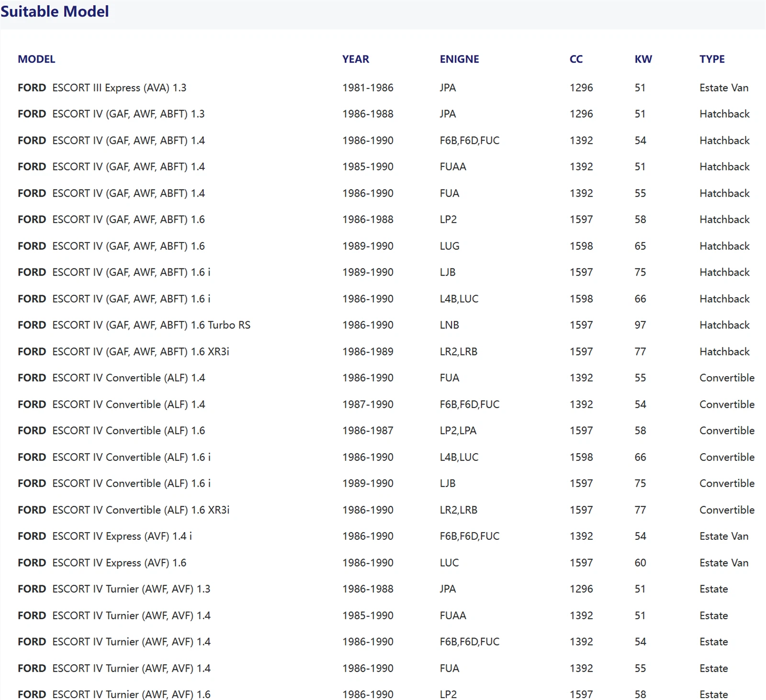This screenshot has height=700, width=766.
Task: Click 'ESCORT IV (GAF, AWF, ABFT) 1.6 XR3i' model
Action: click(x=141, y=352)
